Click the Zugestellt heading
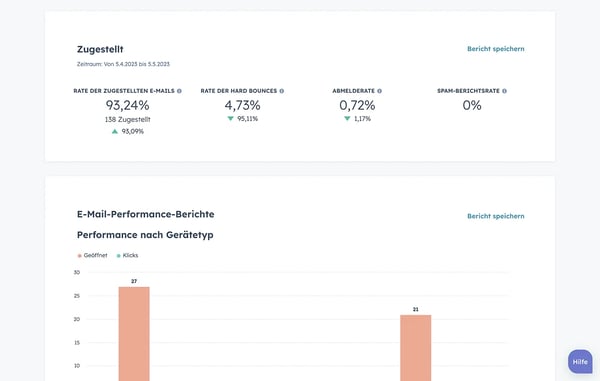 click(x=100, y=49)
